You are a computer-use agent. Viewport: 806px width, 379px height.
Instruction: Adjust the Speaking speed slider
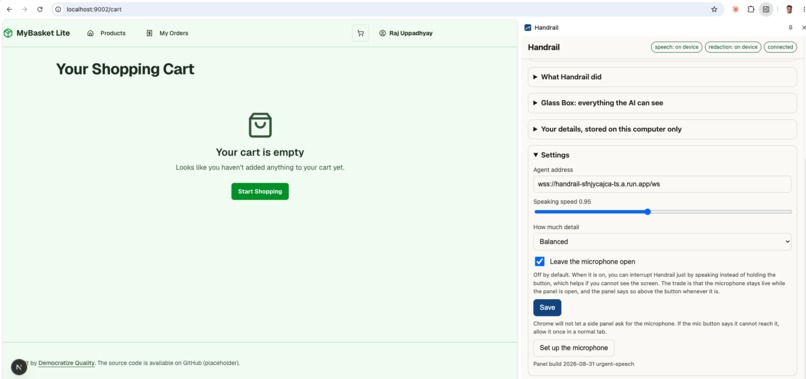663,212
